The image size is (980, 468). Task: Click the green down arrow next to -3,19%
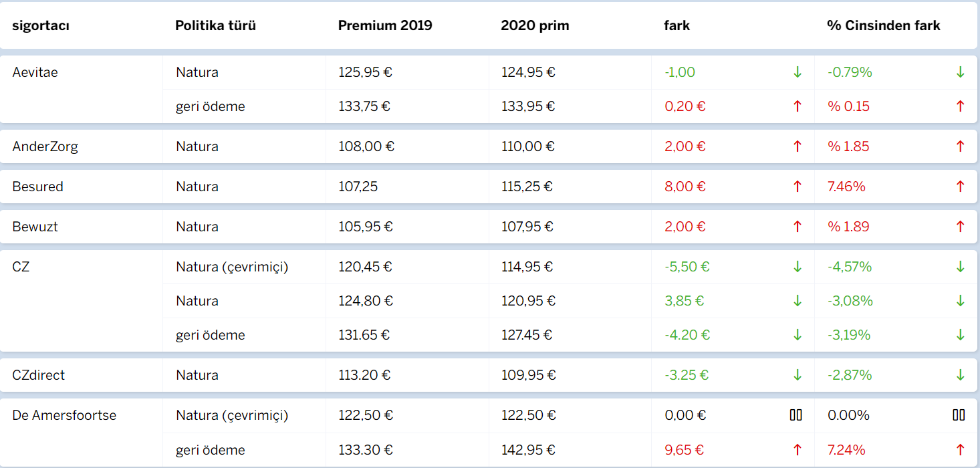coord(960,335)
